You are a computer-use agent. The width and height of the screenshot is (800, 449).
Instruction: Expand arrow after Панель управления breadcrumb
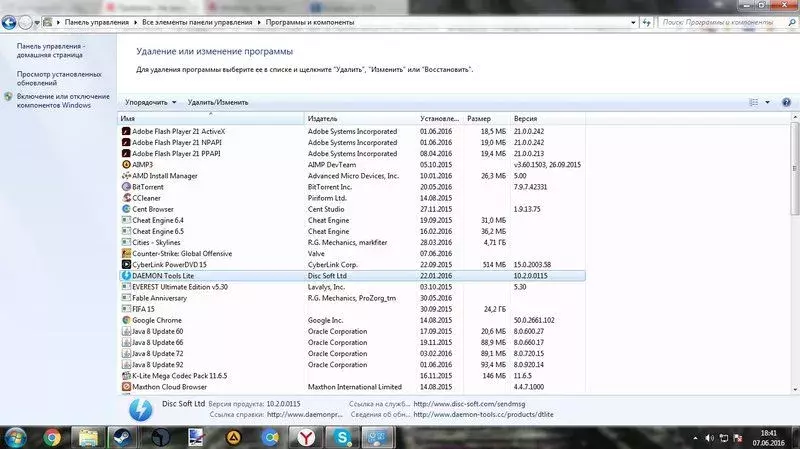[x=136, y=22]
